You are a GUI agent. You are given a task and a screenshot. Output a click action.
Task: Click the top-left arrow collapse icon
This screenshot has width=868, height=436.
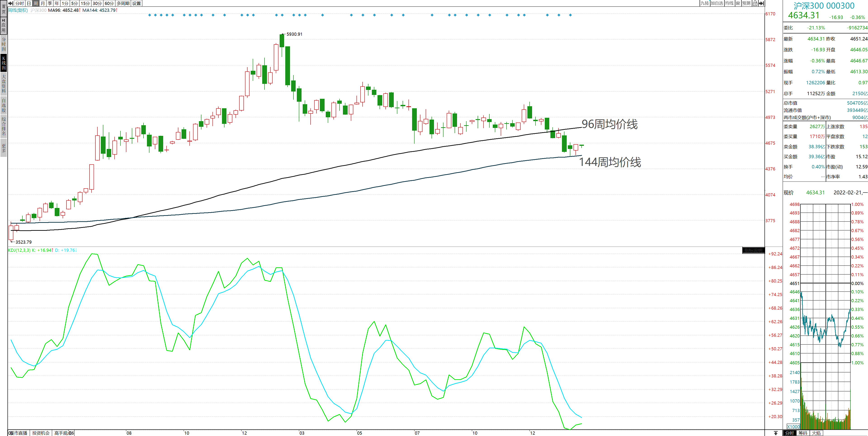tap(11, 3)
